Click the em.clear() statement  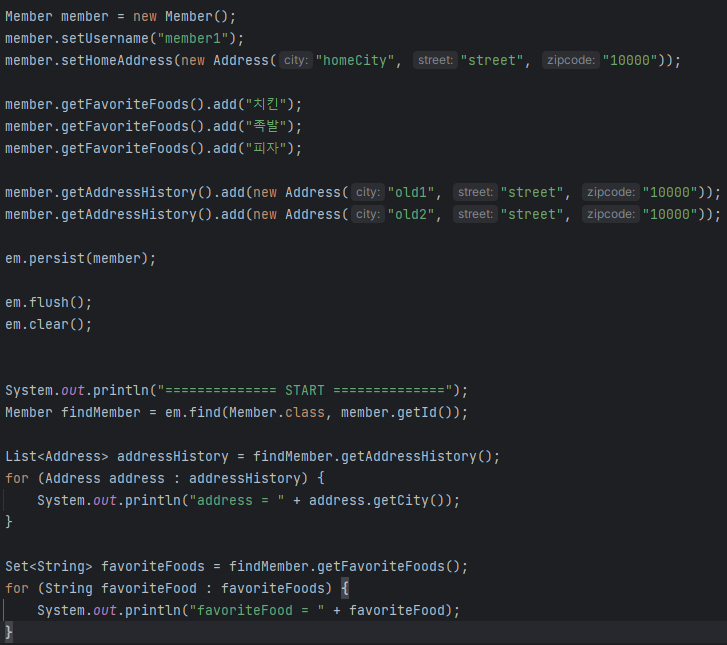click(48, 325)
